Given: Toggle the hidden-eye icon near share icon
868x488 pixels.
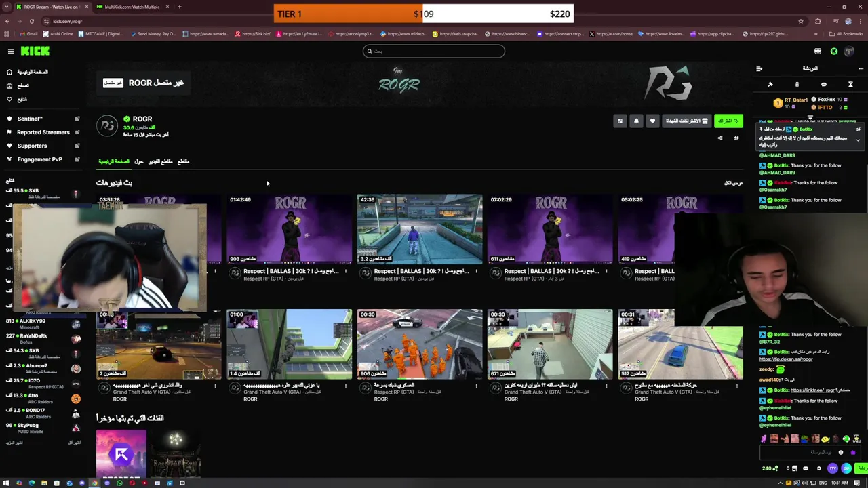Looking at the screenshot, I should (736, 138).
